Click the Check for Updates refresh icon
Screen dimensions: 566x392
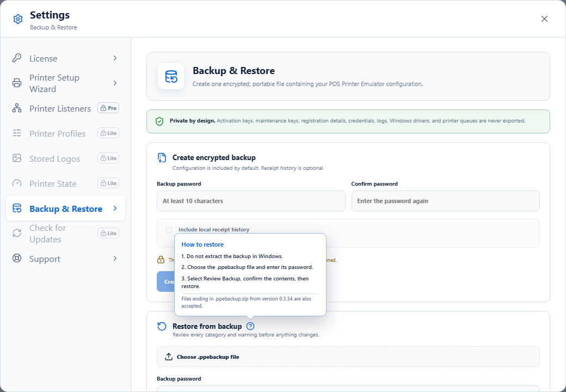pyautogui.click(x=17, y=234)
